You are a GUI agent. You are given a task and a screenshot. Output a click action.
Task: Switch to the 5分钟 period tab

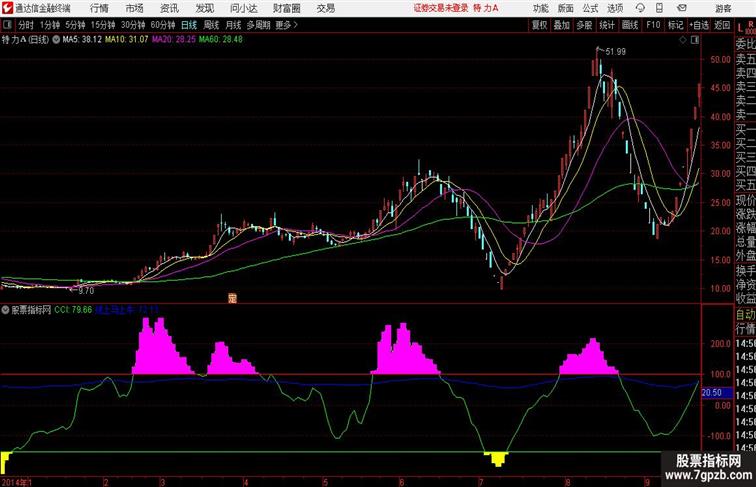75,25
